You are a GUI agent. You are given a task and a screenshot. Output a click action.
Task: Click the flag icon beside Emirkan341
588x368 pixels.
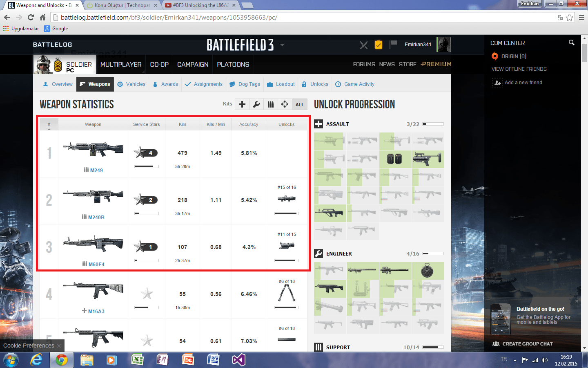point(393,44)
